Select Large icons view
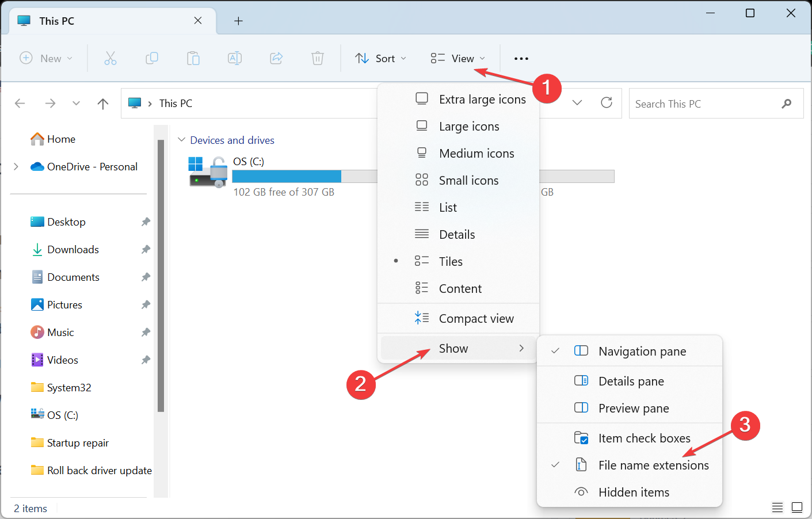 point(469,126)
